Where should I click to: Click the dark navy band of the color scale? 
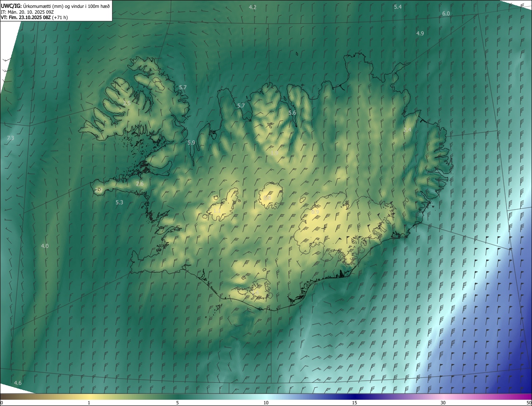355,397
